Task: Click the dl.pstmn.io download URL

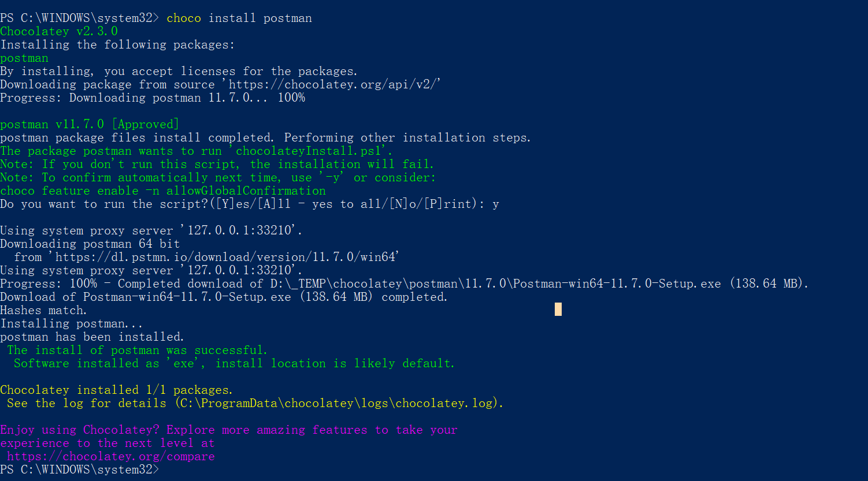Action: [x=224, y=257]
